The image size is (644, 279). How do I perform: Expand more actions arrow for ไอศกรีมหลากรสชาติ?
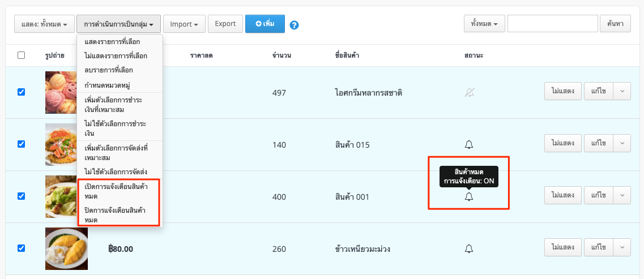622,92
